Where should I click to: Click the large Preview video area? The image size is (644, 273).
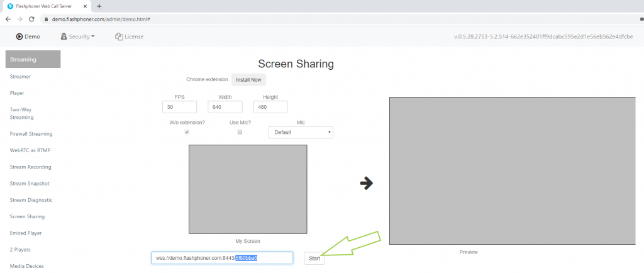pyautogui.click(x=513, y=170)
